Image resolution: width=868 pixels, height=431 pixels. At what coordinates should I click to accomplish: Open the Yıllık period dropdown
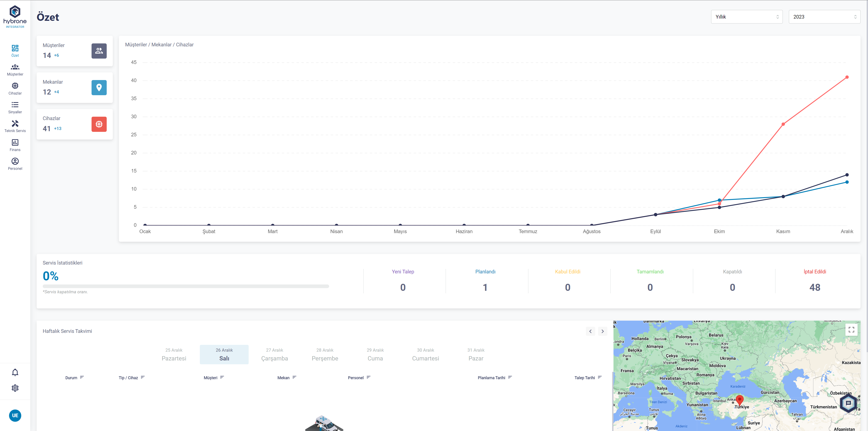pyautogui.click(x=746, y=17)
